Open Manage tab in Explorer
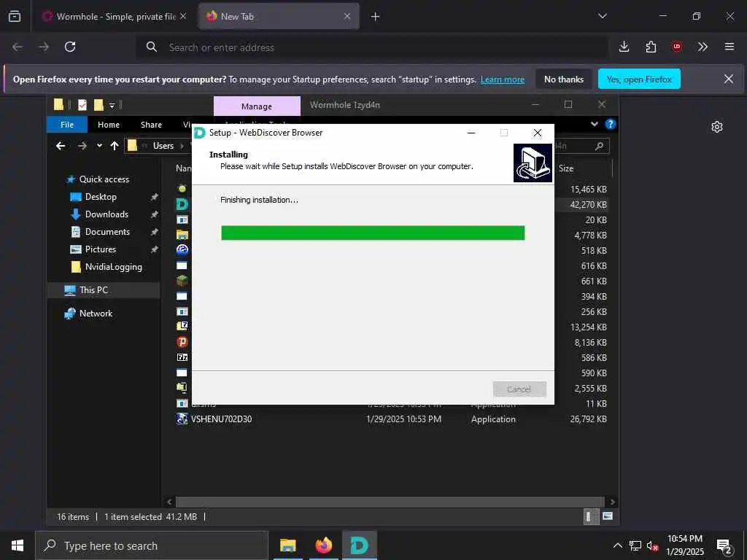This screenshot has width=747, height=560. [x=257, y=106]
